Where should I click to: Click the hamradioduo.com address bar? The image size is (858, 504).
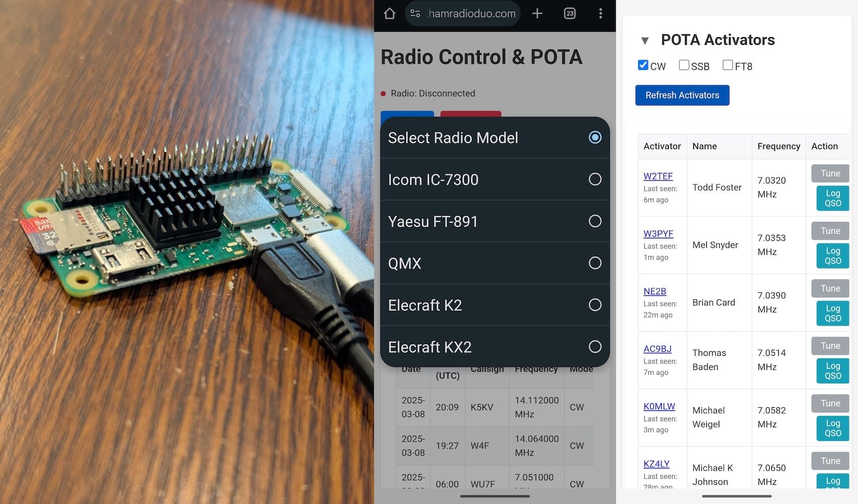[x=472, y=14]
